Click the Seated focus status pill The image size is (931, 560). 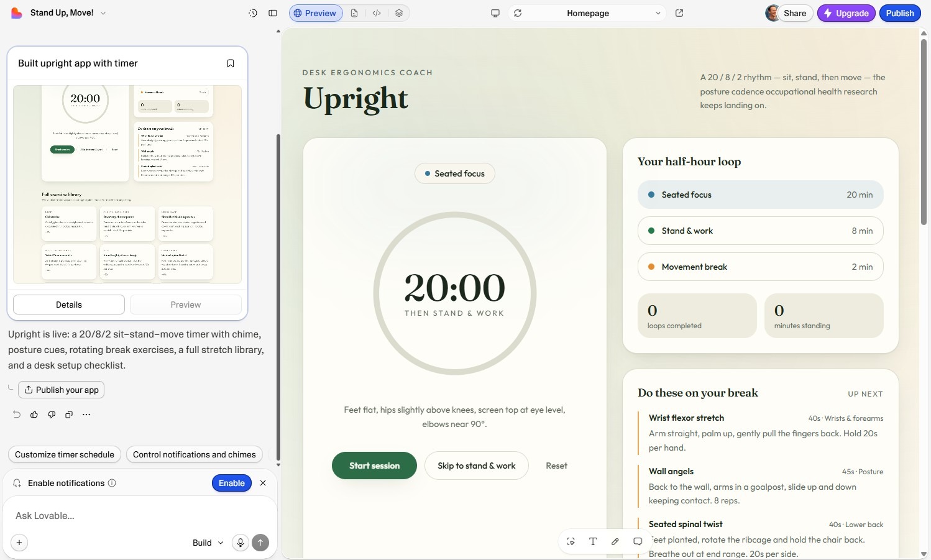pos(455,173)
